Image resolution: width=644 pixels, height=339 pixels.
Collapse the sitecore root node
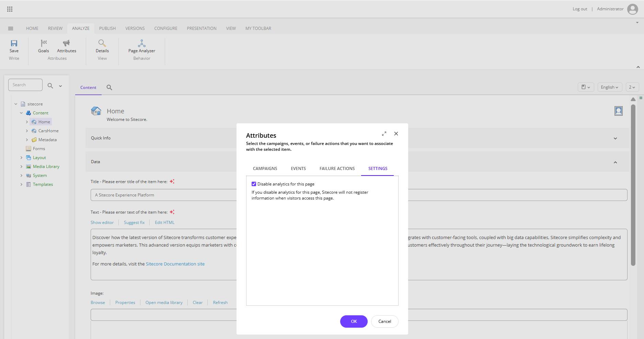(16, 104)
